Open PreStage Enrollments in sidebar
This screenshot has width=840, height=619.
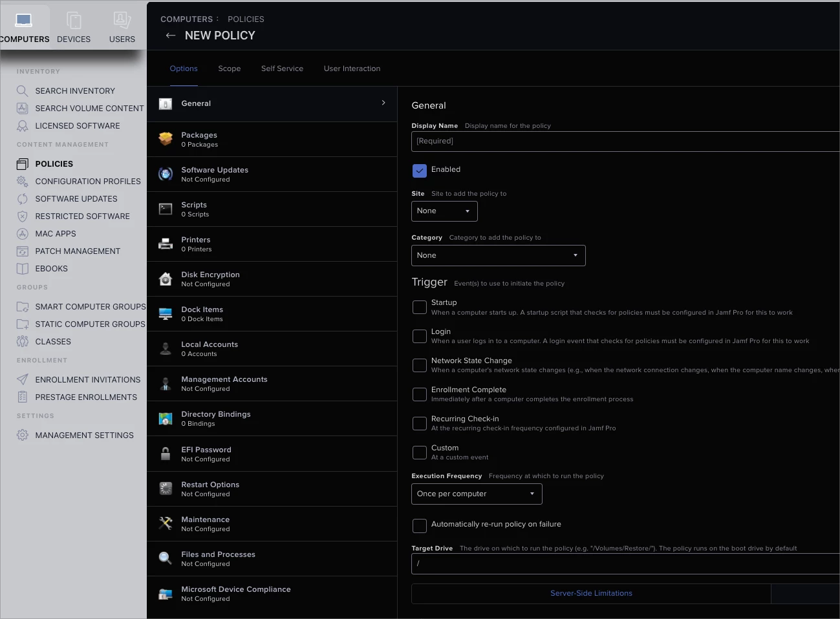86,397
